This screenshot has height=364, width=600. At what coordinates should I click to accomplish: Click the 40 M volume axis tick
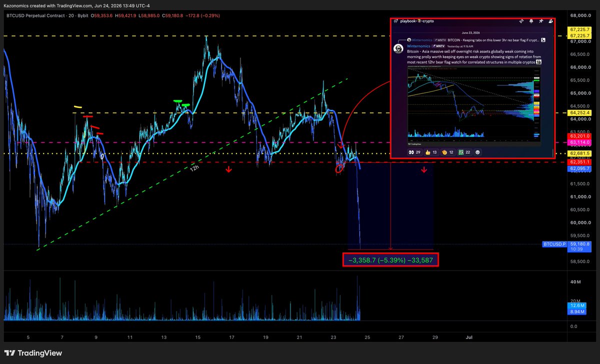(x=576, y=282)
